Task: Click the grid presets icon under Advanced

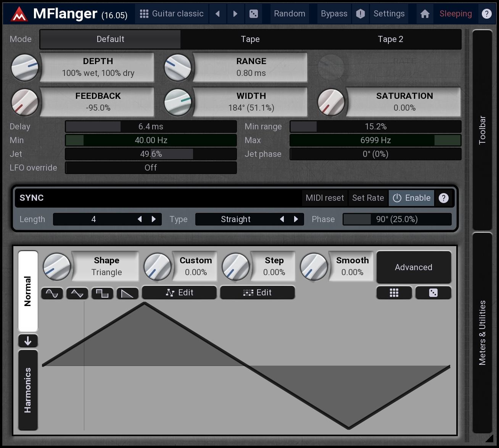Action: pyautogui.click(x=394, y=293)
